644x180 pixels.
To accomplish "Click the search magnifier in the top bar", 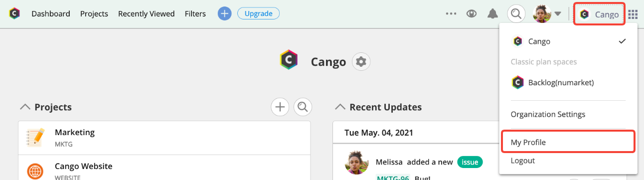I will click(x=516, y=14).
